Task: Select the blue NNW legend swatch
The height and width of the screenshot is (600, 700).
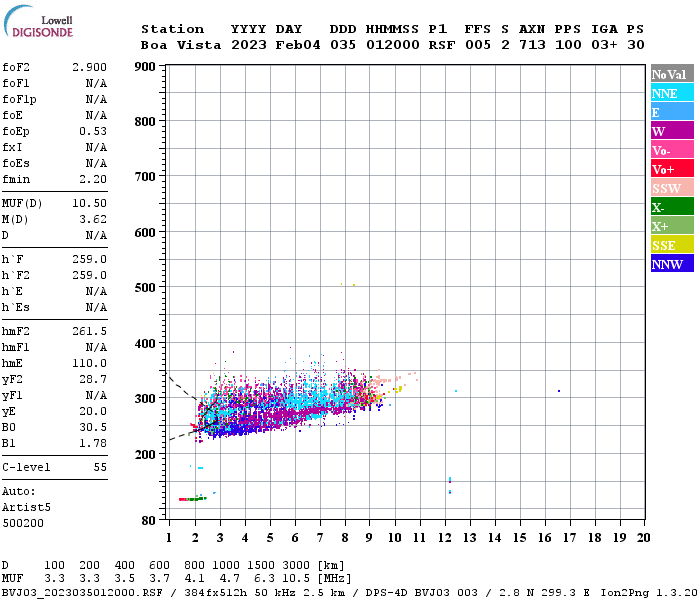Action: pyautogui.click(x=672, y=264)
